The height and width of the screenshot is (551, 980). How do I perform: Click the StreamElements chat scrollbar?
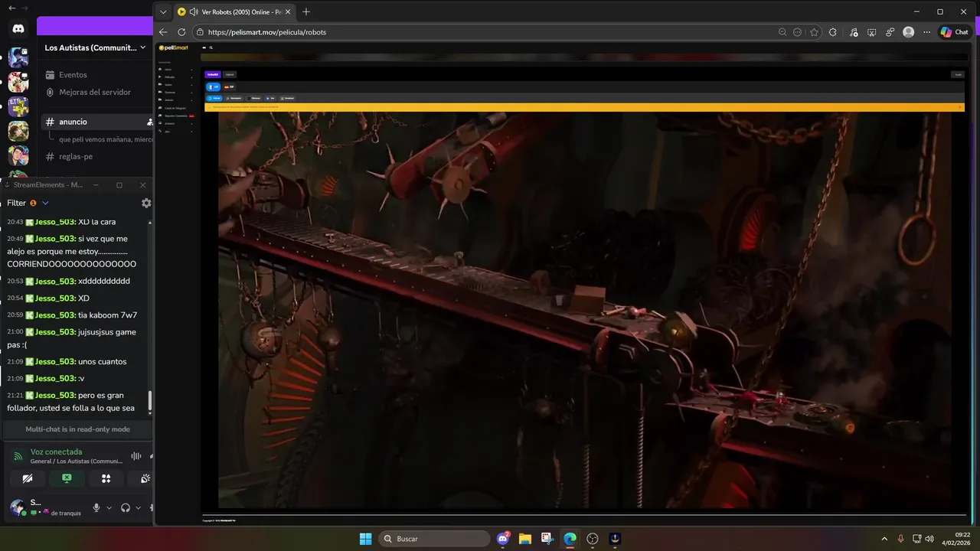[x=150, y=400]
